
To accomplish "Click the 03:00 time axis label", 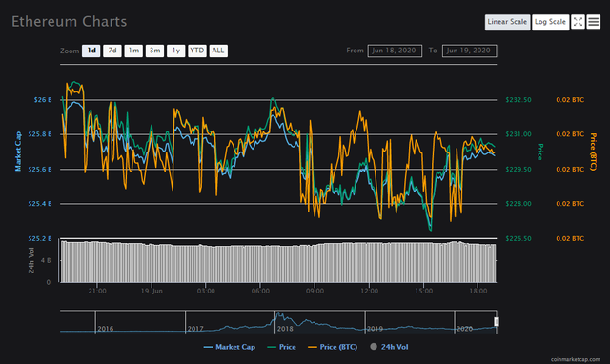I will 206,291.
